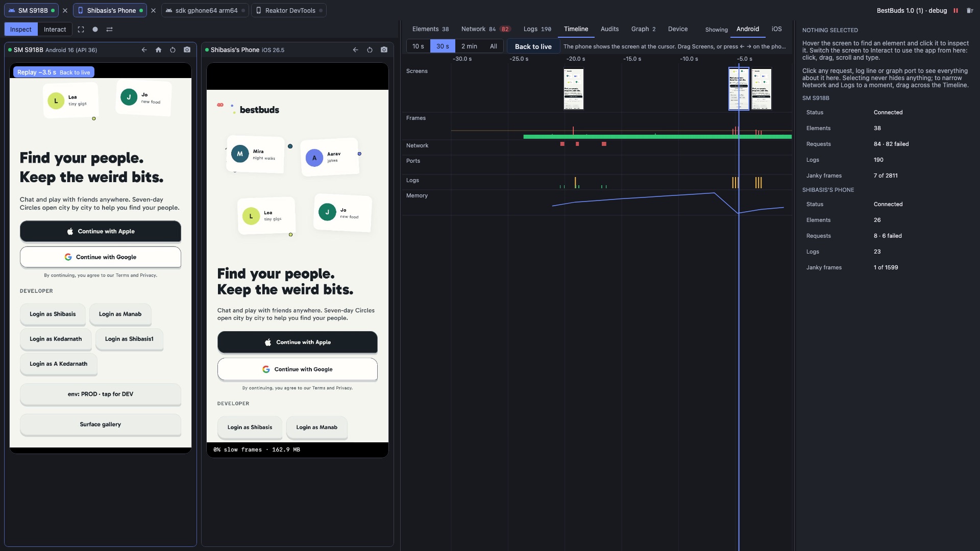Take screenshot of SM S918B with camera icon
This screenshot has width=980, height=551.
point(187,50)
